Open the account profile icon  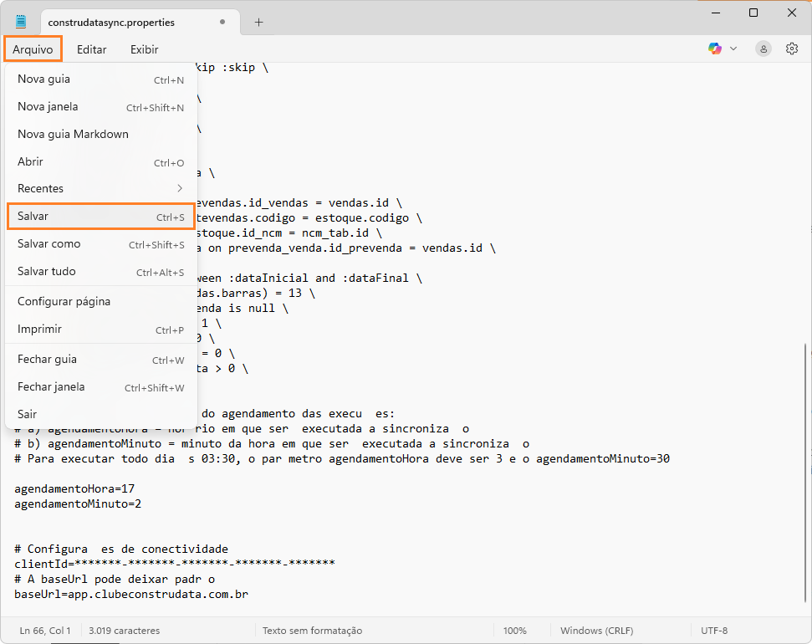763,49
